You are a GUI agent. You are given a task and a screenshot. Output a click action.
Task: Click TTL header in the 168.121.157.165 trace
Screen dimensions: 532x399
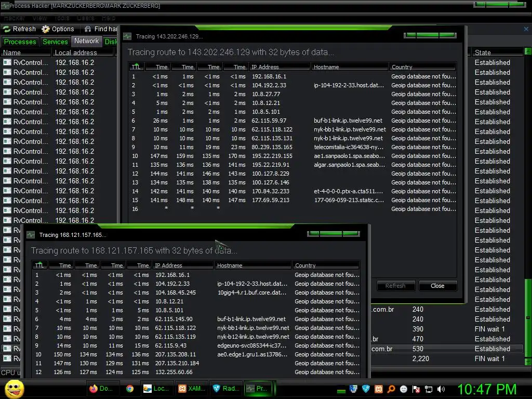(x=39, y=265)
